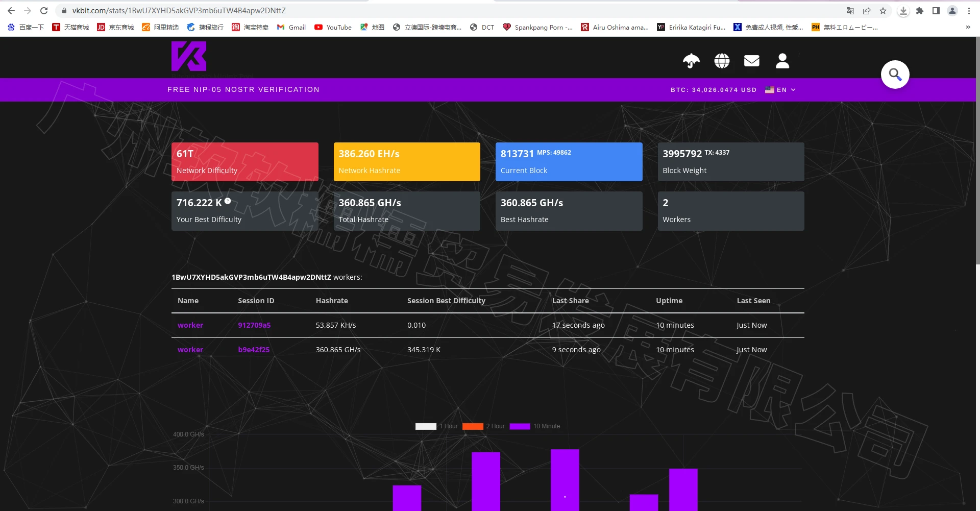Viewport: 980px width, 511px height.
Task: Click FREE NIP-05 NOSTR VERIFICATION link
Action: pos(243,90)
